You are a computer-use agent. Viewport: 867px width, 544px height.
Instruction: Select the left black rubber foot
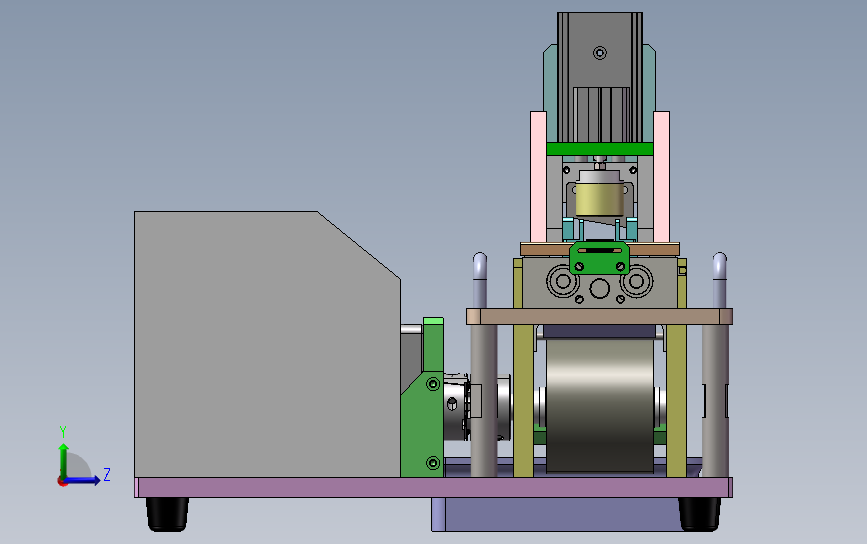pos(168,514)
